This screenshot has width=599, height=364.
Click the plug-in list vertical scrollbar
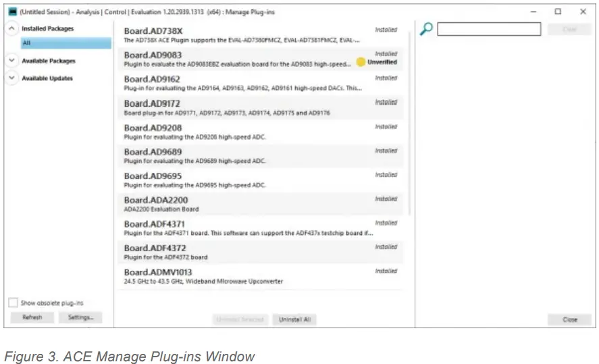point(409,122)
